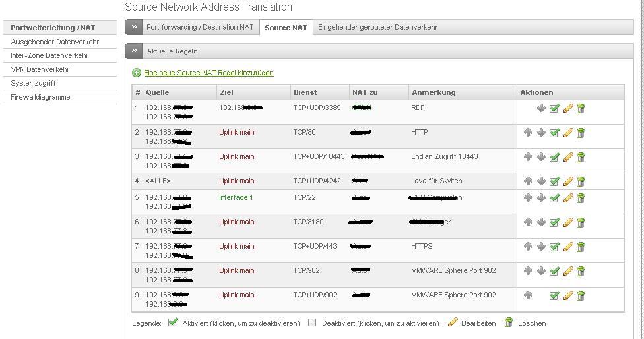The height and width of the screenshot is (339, 644).
Task: Move RDP rule 1 down with arrow
Action: pyautogui.click(x=541, y=108)
